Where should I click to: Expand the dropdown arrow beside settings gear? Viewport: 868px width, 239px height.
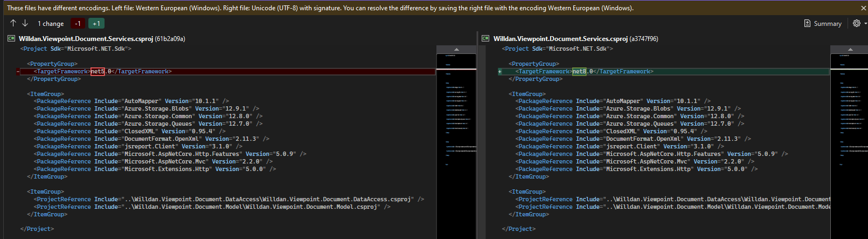click(865, 23)
